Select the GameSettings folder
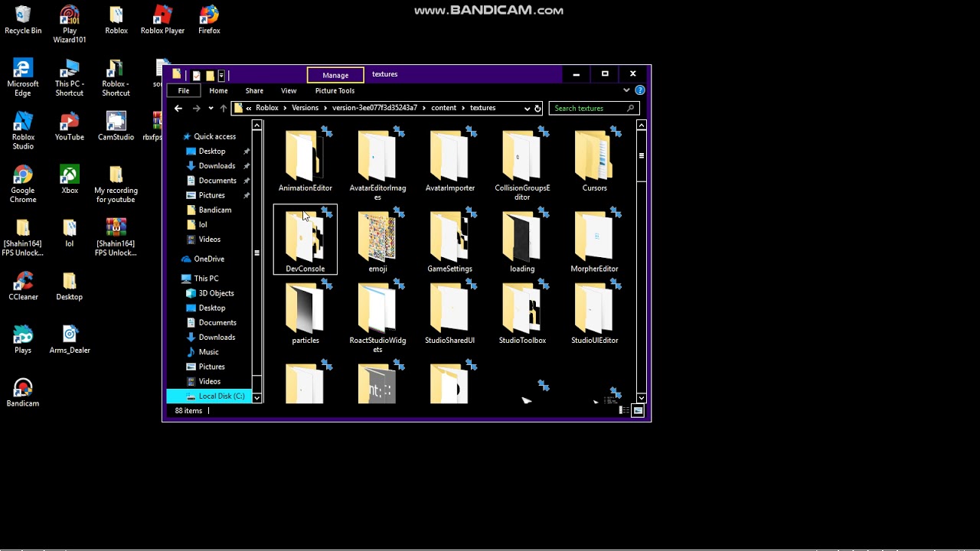This screenshot has width=980, height=551. point(450,241)
